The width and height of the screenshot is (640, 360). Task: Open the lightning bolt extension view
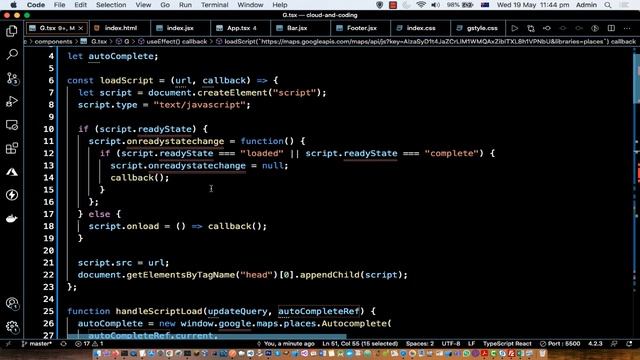[12, 195]
